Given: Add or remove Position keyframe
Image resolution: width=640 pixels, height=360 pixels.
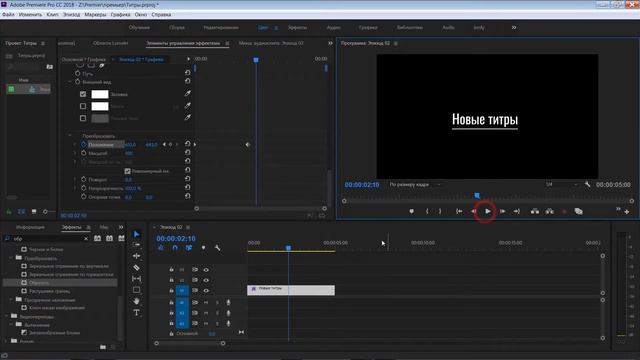Looking at the screenshot, I should tap(171, 144).
